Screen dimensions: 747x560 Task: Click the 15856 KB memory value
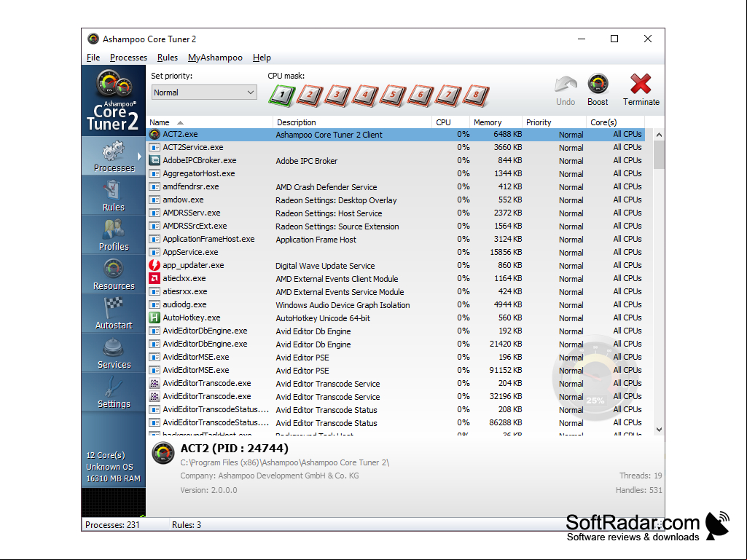[x=506, y=253]
